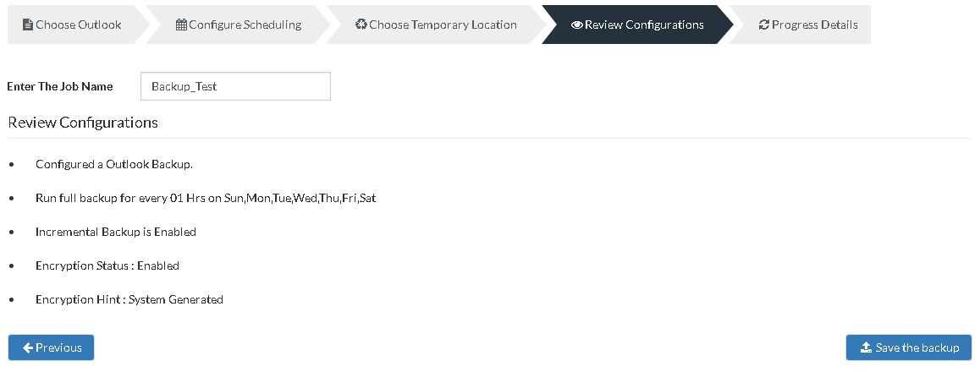980x372 pixels.
Task: Click the recycle icon on Choose Temporary Location
Action: 361,25
